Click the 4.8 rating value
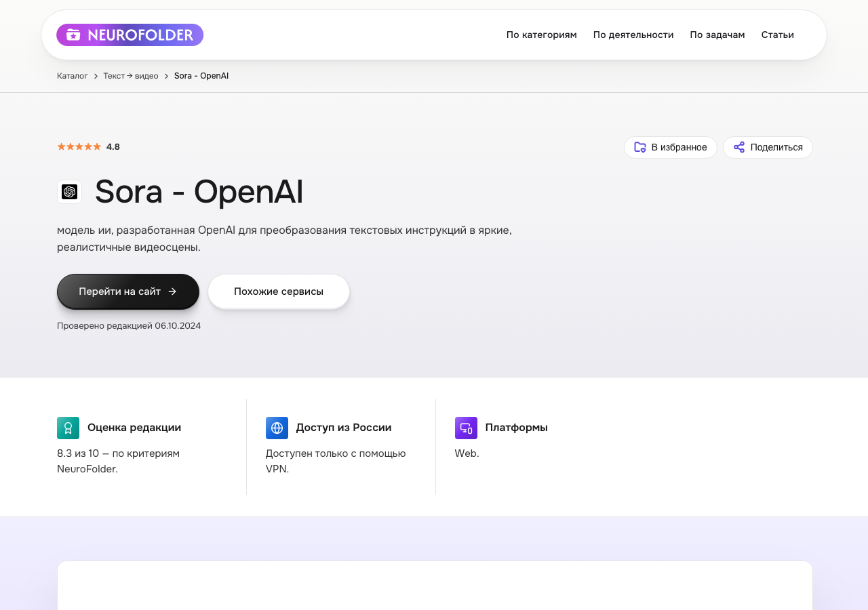The image size is (868, 610). coord(113,146)
